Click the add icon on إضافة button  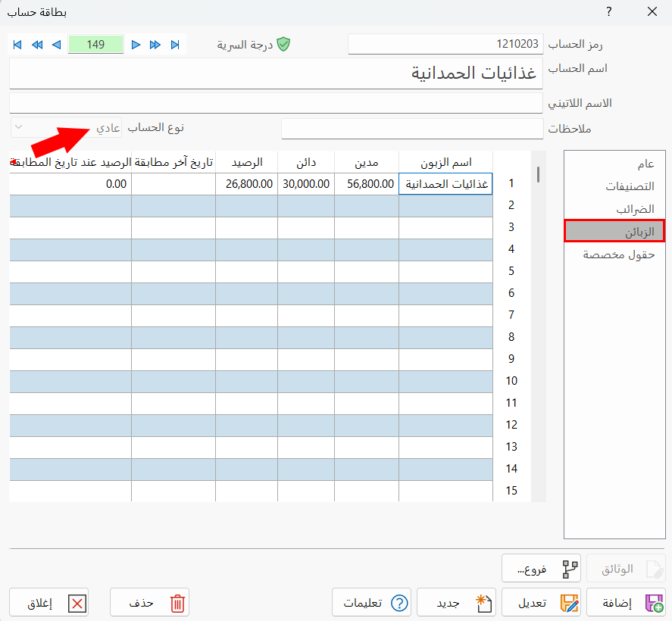click(x=653, y=602)
